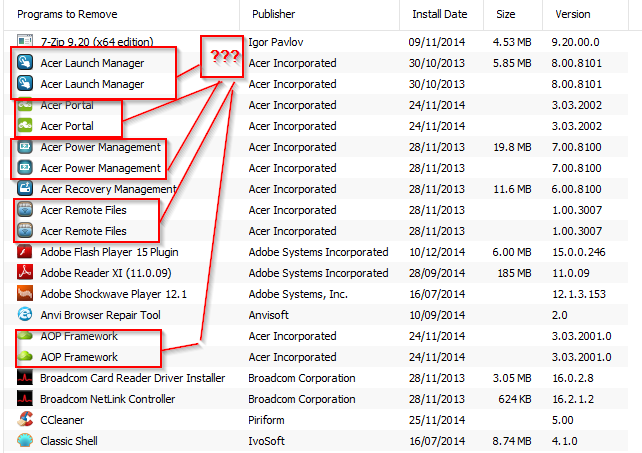Select Anvi Browser Repair Tool entry
This screenshot has width=642, height=453.
(100, 315)
